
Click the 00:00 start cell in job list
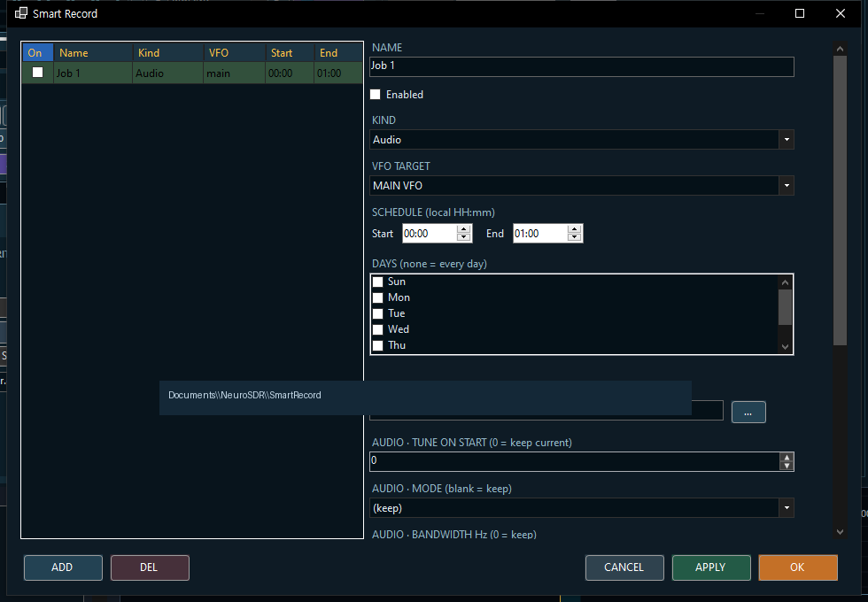(x=290, y=73)
